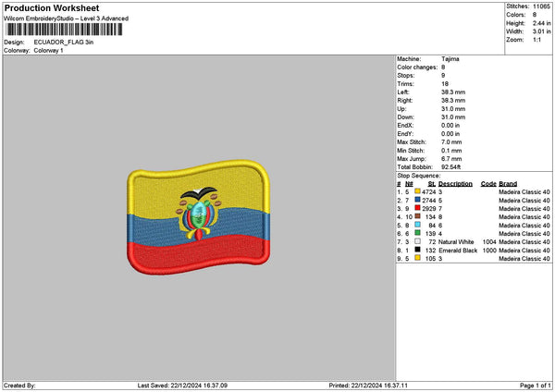555x392 pixels.
Task: Select the Natural White description
Action: pos(456,242)
